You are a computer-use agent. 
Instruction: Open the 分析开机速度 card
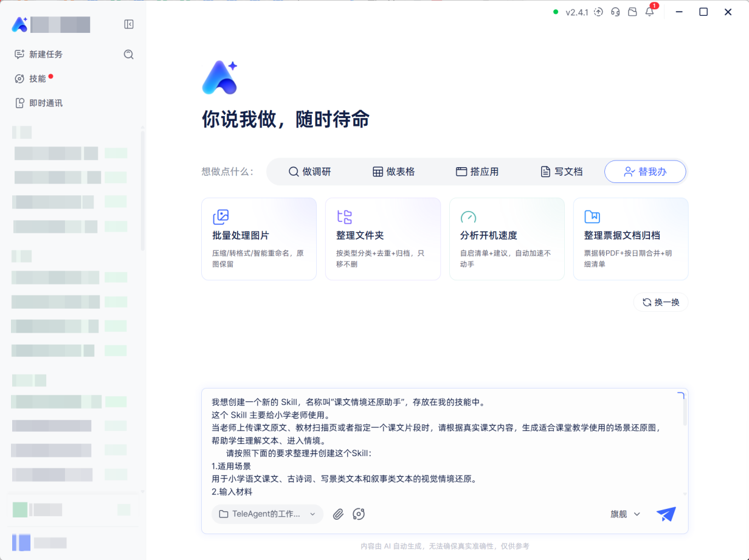(507, 239)
